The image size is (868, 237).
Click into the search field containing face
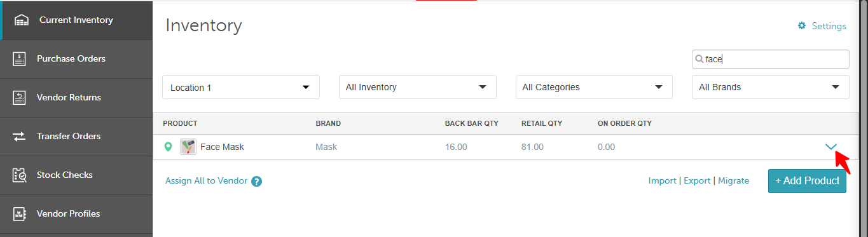point(770,59)
